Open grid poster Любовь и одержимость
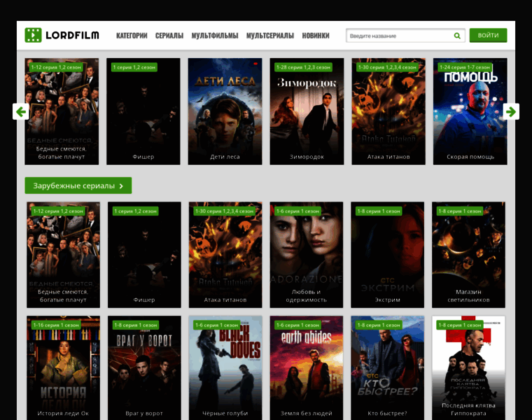This screenshot has width=532, height=420. pyautogui.click(x=307, y=255)
